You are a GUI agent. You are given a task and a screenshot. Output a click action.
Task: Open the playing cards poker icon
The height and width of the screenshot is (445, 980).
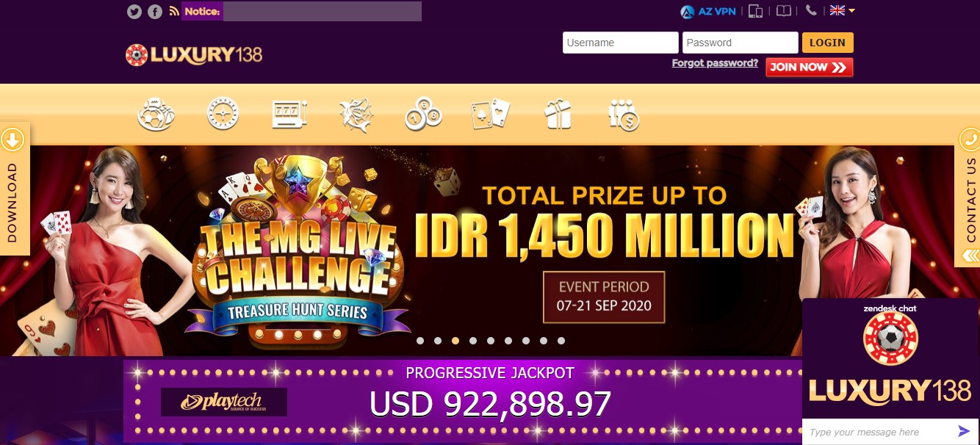[490, 114]
